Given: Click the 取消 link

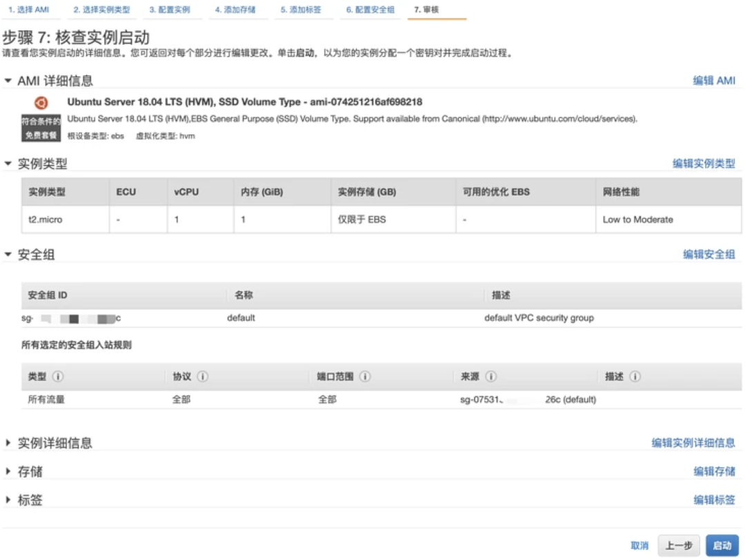Looking at the screenshot, I should pos(639,546).
